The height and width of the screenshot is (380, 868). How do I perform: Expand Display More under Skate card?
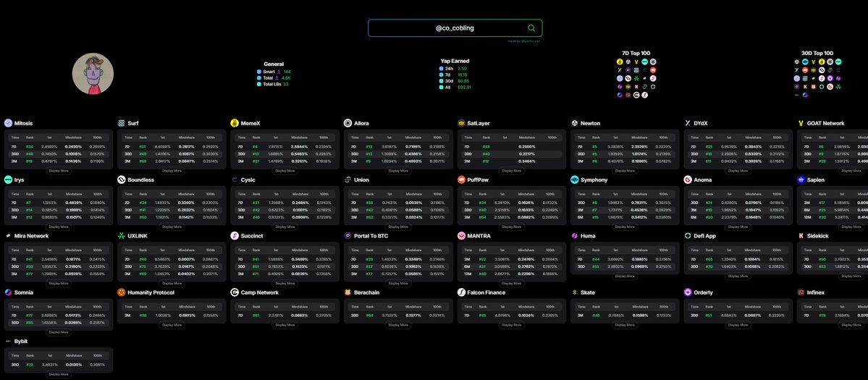pyautogui.click(x=625, y=325)
